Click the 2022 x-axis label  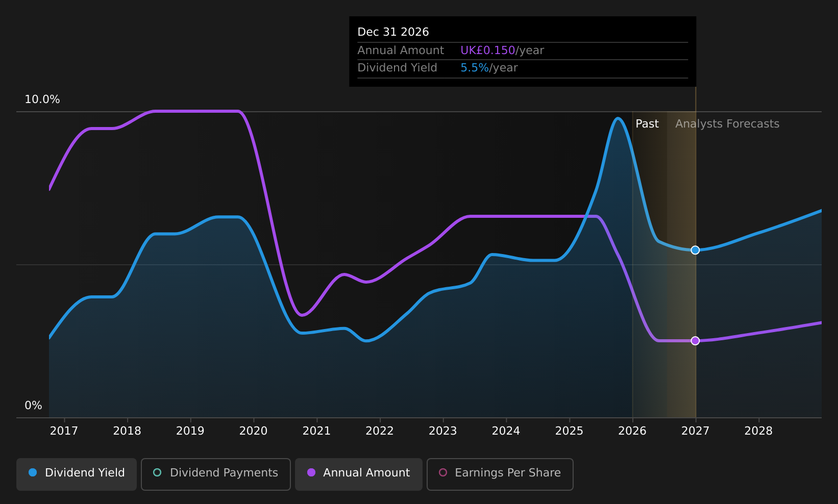click(x=380, y=431)
